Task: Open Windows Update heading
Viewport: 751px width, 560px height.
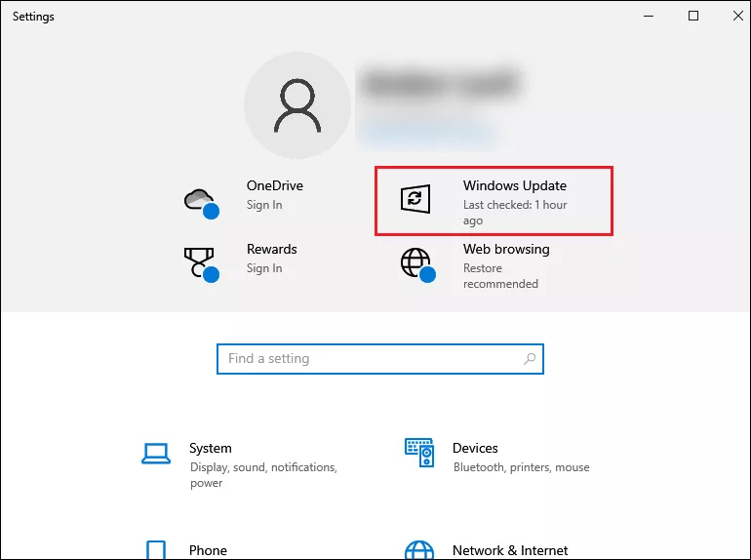Action: click(514, 185)
